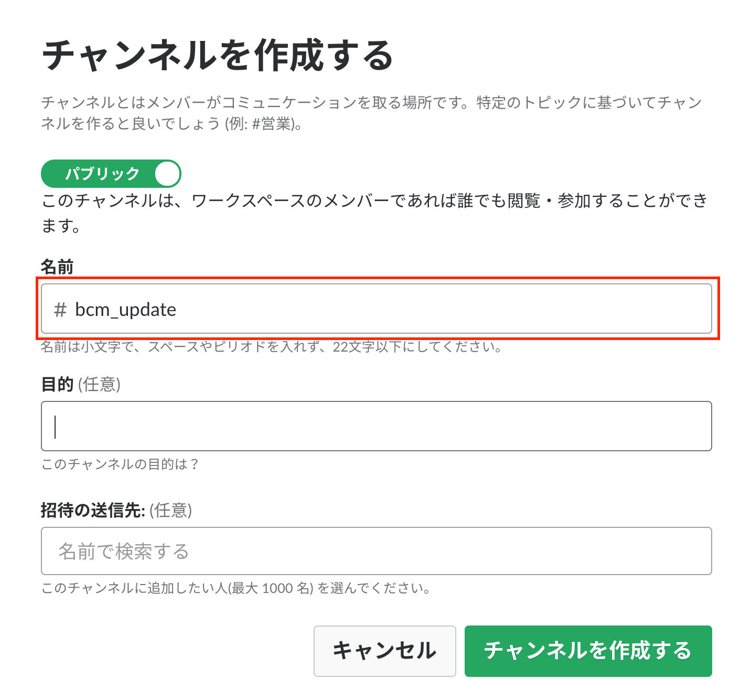Screen dimensions: 751x700
Task: Click the empty right side of the name field
Action: pos(524,309)
